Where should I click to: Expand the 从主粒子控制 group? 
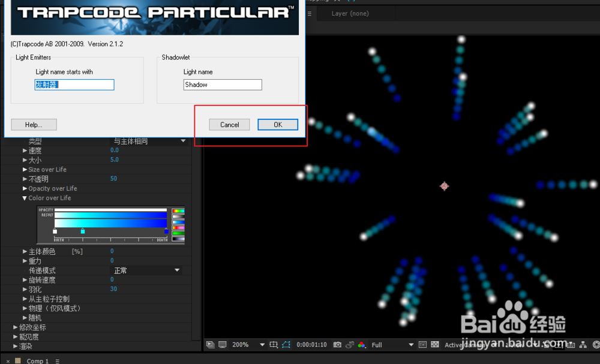[25, 299]
